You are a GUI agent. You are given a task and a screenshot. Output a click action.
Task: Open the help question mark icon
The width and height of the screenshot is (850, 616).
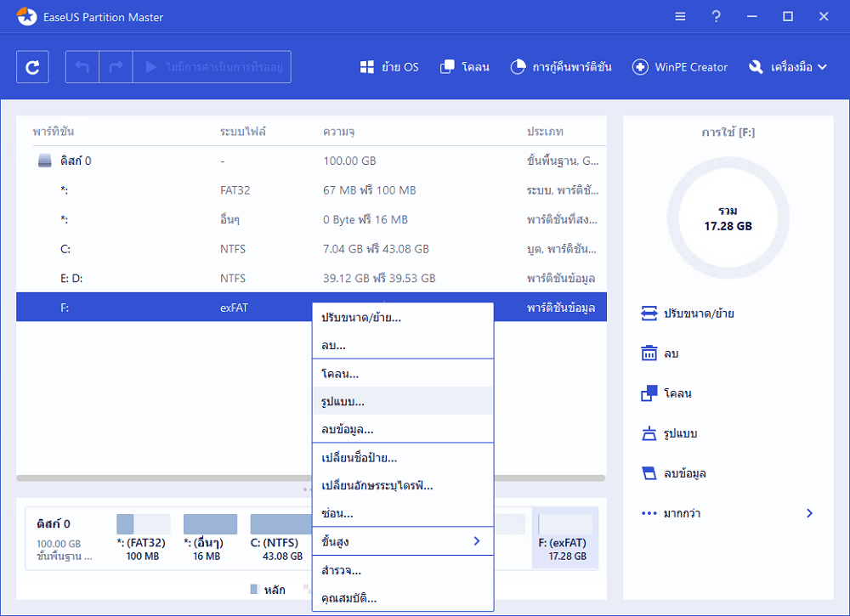tap(716, 17)
